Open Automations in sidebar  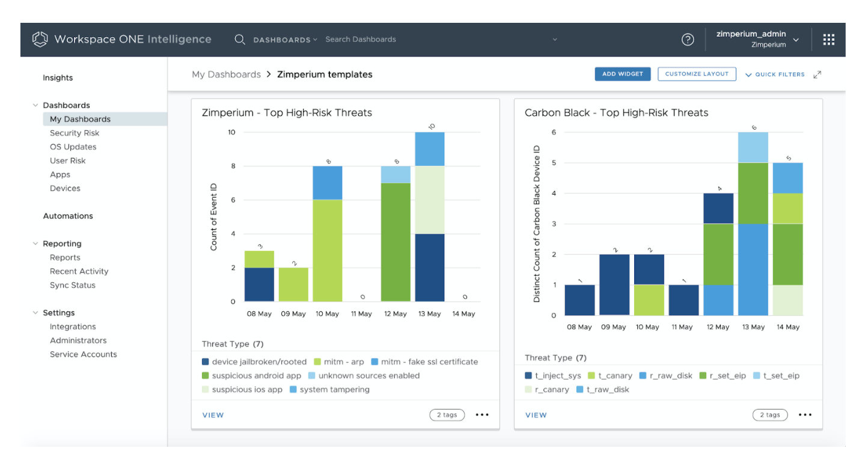coord(68,216)
